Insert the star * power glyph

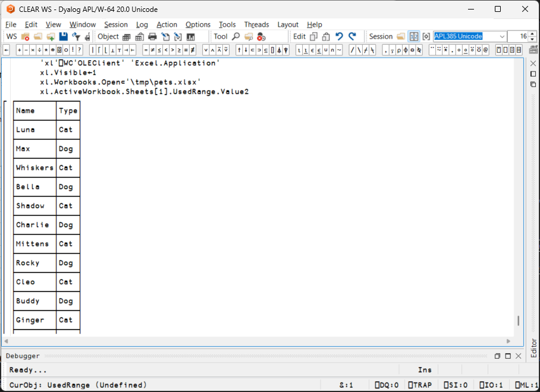pyautogui.click(x=46, y=51)
